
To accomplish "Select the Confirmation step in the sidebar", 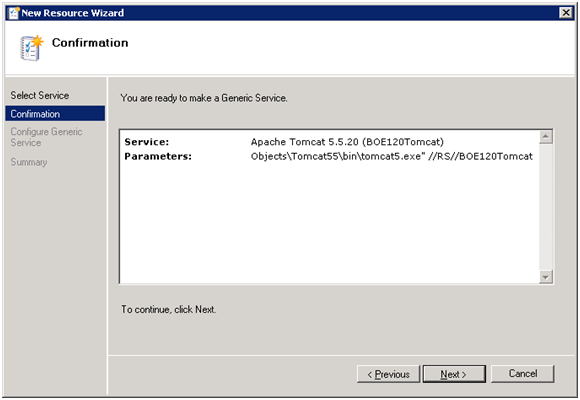I will 55,114.
